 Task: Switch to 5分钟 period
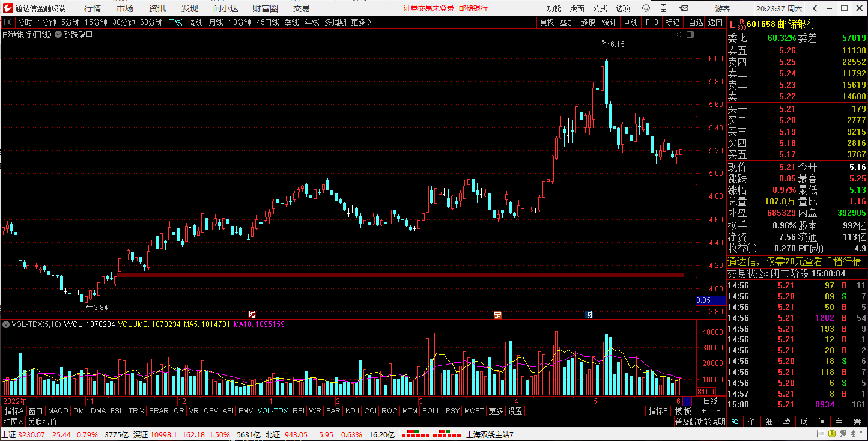click(70, 22)
